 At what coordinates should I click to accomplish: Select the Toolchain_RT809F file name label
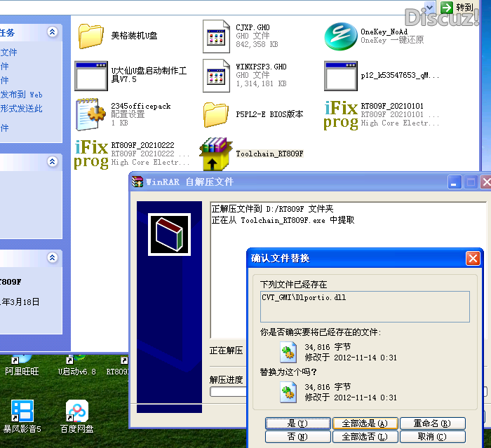[269, 154]
